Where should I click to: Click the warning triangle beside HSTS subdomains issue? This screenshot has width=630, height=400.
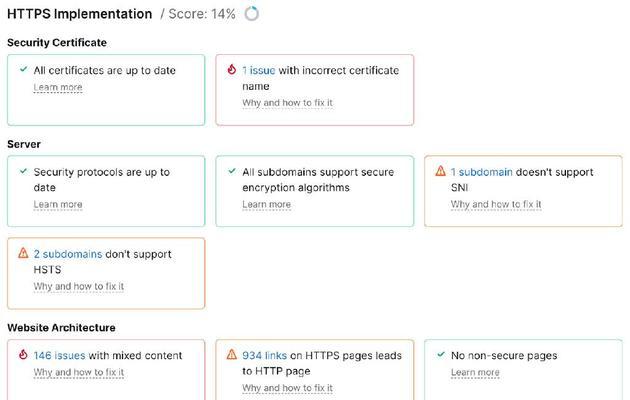pyautogui.click(x=23, y=253)
